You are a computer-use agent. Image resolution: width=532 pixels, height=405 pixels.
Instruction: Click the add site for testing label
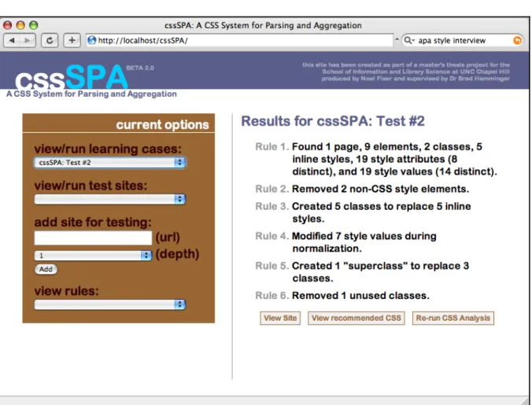click(x=93, y=222)
